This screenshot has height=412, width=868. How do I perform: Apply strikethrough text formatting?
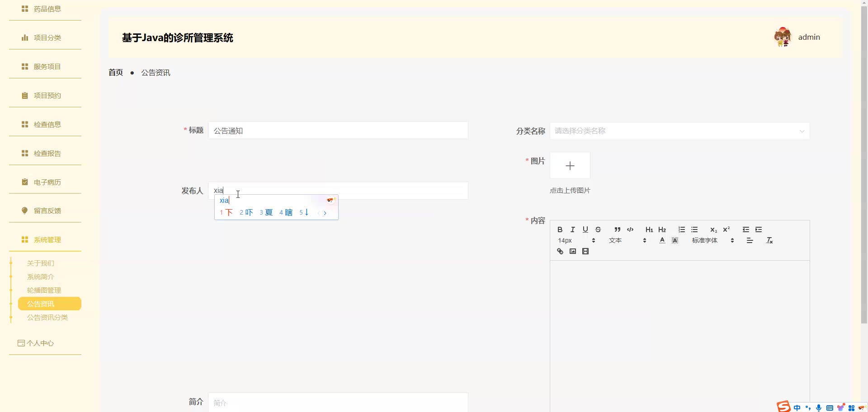coord(598,229)
